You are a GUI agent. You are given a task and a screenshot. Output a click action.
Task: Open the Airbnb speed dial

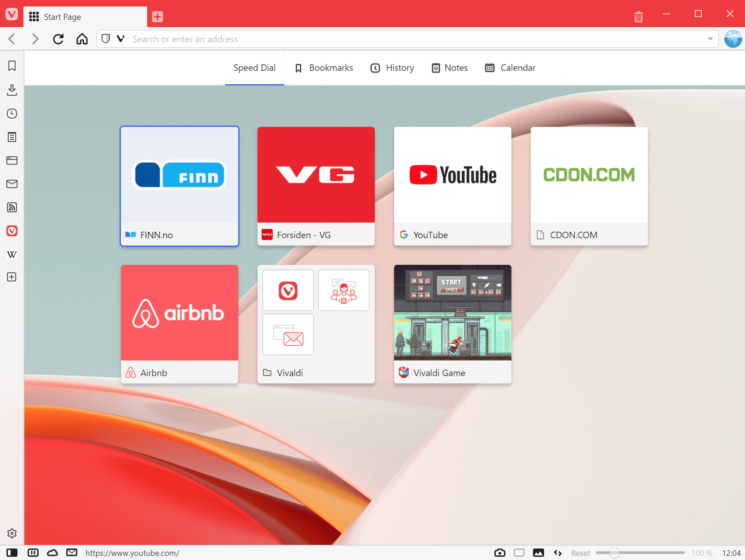(x=179, y=324)
